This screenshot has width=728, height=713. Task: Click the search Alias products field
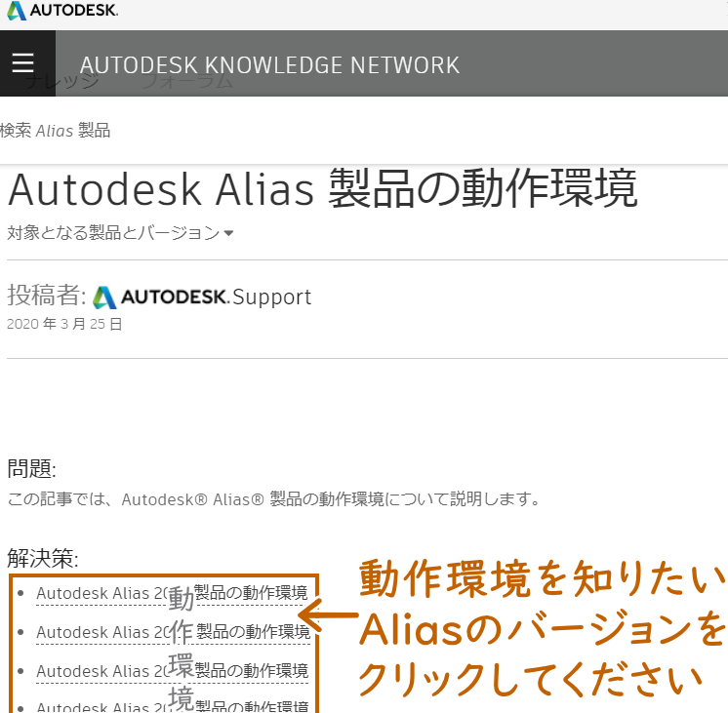coord(56,131)
